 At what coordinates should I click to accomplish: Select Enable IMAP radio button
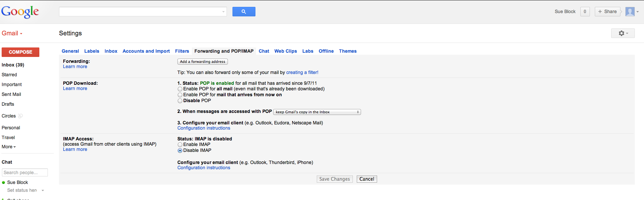[x=180, y=145]
